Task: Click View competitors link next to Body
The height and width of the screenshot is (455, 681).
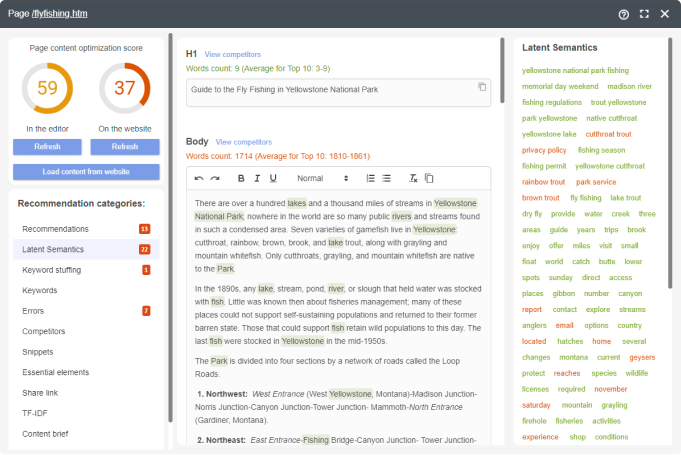Action: 243,142
